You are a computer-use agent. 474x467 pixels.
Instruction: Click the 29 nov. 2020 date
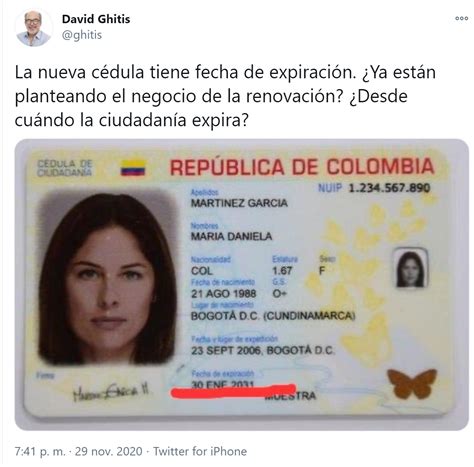[x=109, y=451]
